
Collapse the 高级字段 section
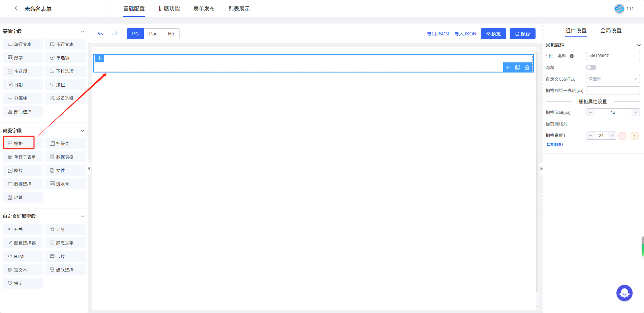pyautogui.click(x=83, y=131)
